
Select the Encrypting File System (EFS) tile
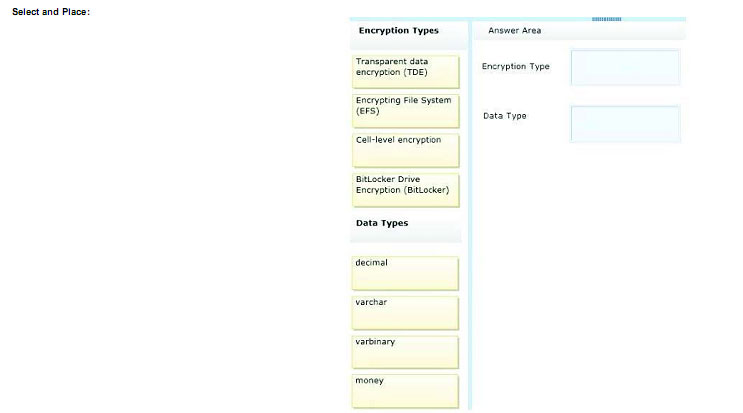click(406, 111)
